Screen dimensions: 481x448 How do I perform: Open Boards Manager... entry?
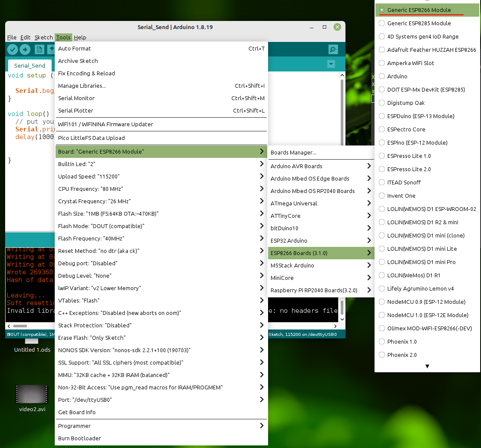coord(321,153)
